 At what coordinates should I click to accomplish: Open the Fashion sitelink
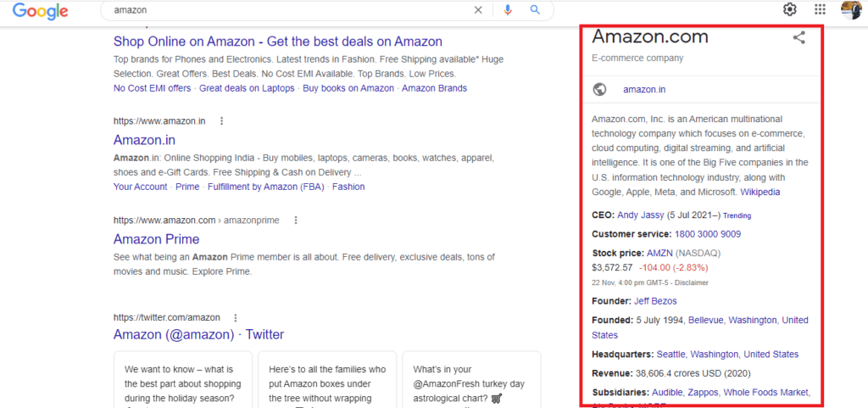[348, 187]
